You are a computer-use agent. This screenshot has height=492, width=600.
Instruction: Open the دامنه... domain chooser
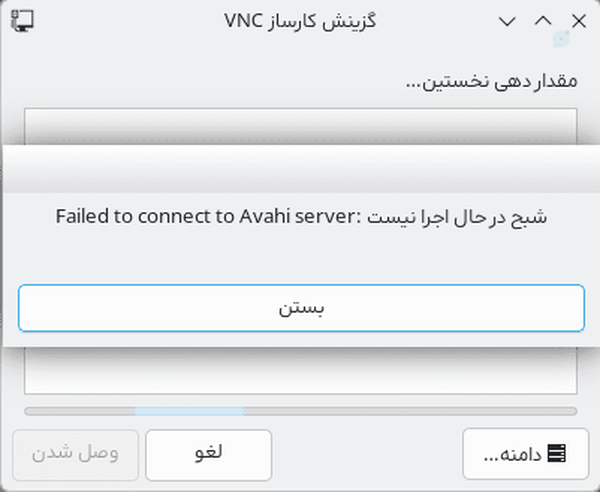click(x=525, y=454)
